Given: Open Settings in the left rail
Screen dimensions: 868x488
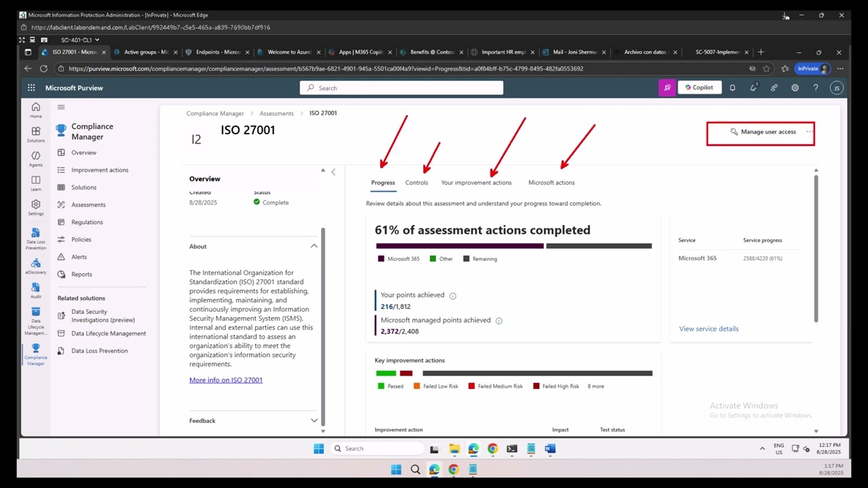Looking at the screenshot, I should click(36, 207).
